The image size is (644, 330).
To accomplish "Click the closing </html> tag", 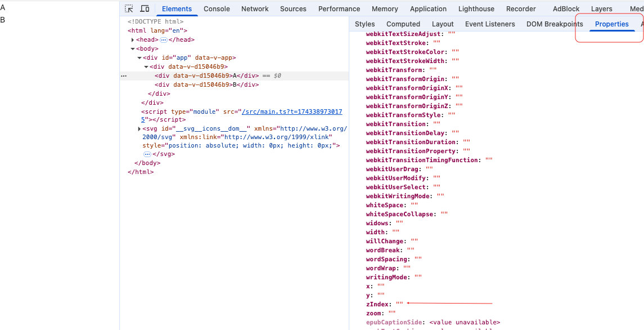I will 141,172.
